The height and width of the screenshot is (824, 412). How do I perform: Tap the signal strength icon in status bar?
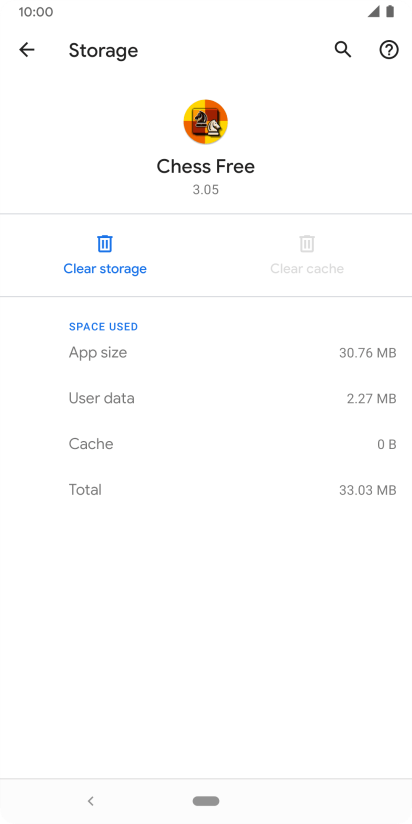click(374, 12)
